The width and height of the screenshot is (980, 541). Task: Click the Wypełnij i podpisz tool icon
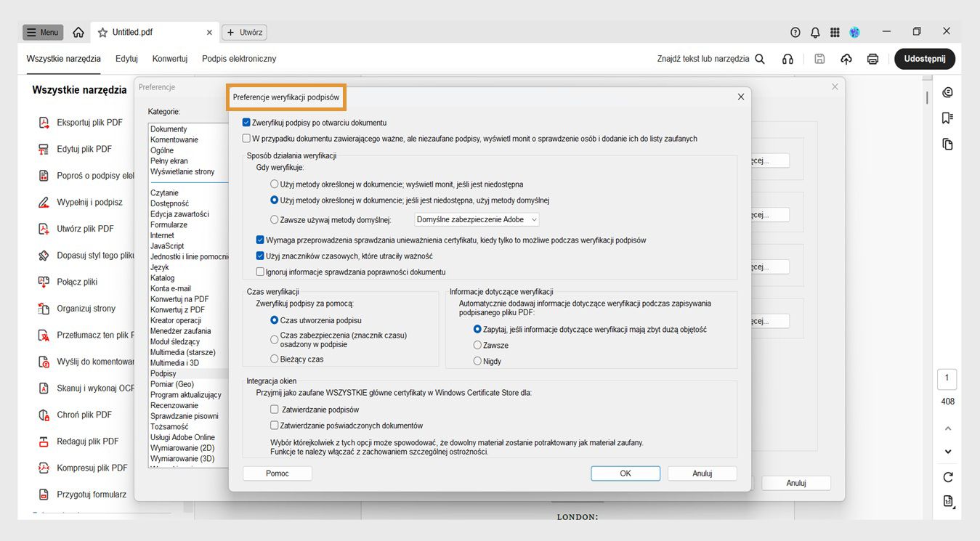(44, 203)
